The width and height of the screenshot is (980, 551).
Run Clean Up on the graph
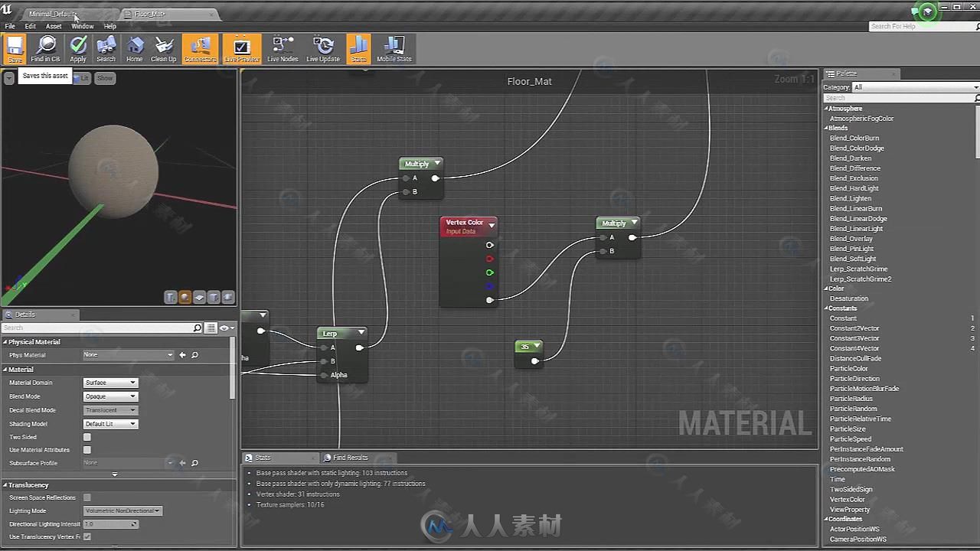[163, 49]
